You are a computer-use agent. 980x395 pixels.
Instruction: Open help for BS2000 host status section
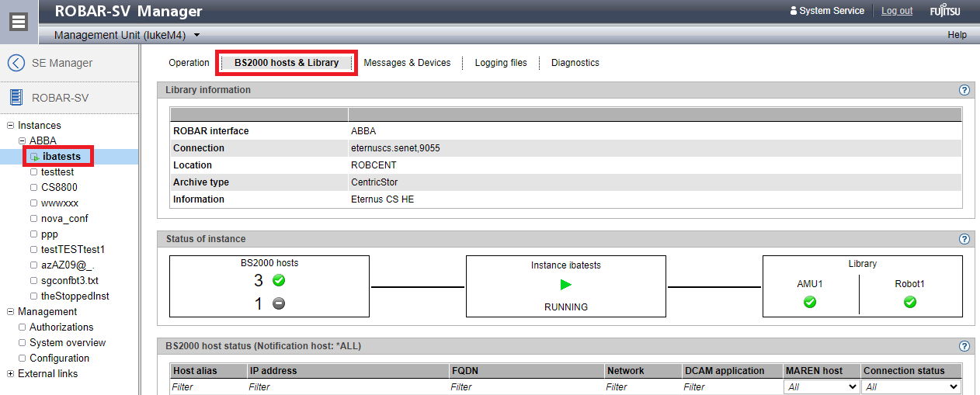[x=964, y=346]
